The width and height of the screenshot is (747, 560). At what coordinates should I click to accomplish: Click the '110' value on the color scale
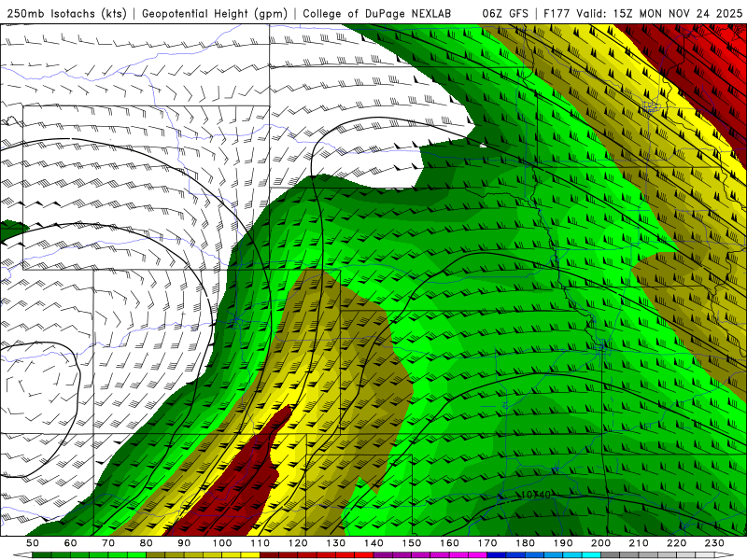261,543
